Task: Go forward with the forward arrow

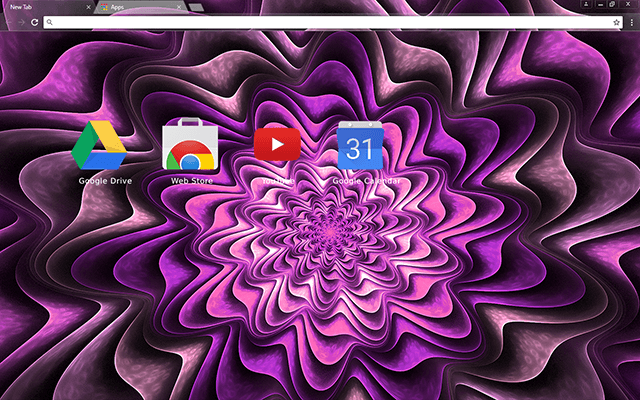Action: coord(22,22)
